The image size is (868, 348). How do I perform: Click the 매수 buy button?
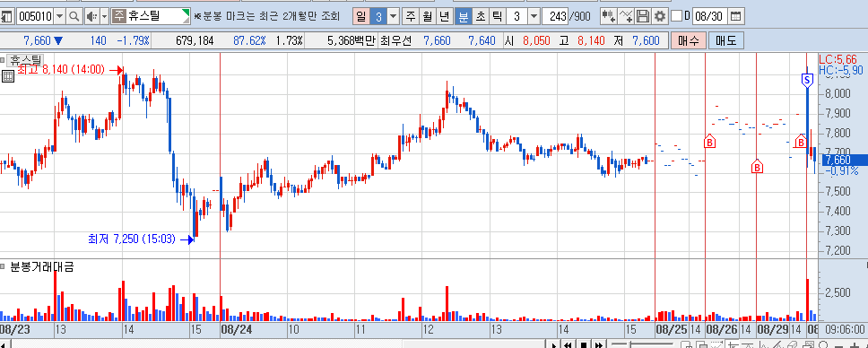pos(688,40)
